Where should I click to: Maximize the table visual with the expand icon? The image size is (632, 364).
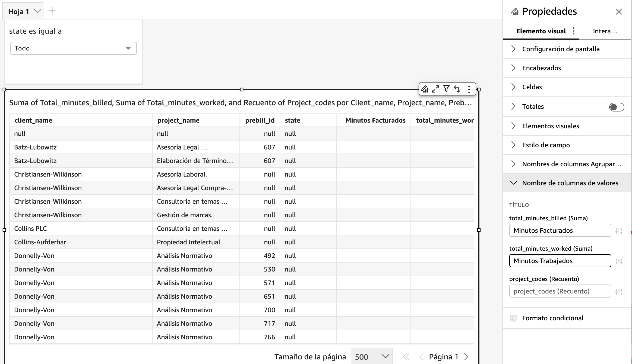pyautogui.click(x=435, y=89)
